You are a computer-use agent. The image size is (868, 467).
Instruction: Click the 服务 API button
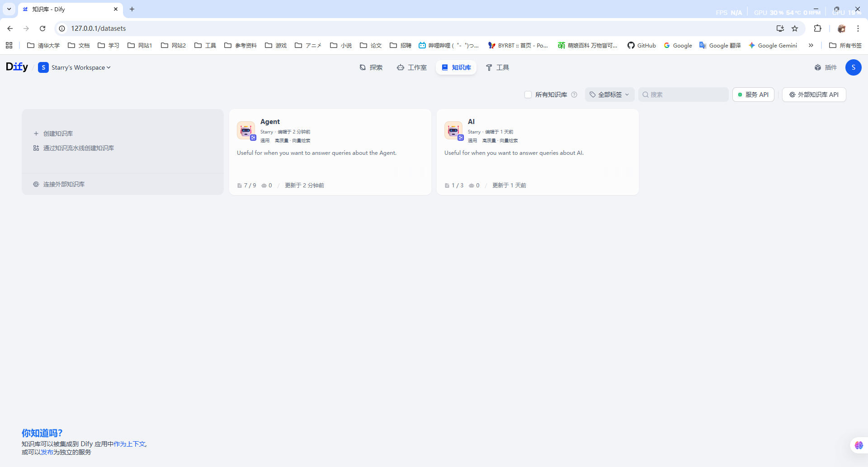pos(753,95)
